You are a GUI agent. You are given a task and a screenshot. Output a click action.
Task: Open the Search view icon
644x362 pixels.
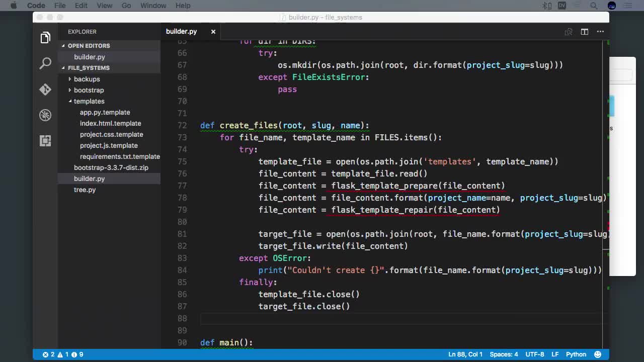coord(45,63)
